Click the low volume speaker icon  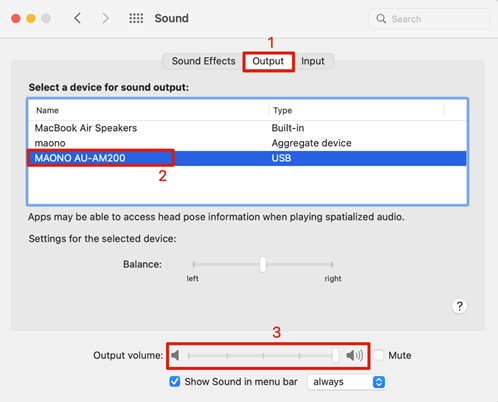click(x=176, y=355)
